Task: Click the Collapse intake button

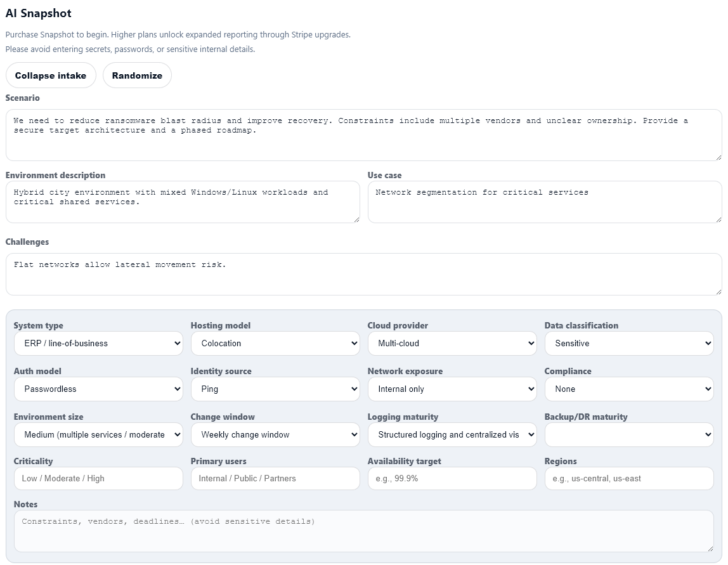Action: point(51,75)
